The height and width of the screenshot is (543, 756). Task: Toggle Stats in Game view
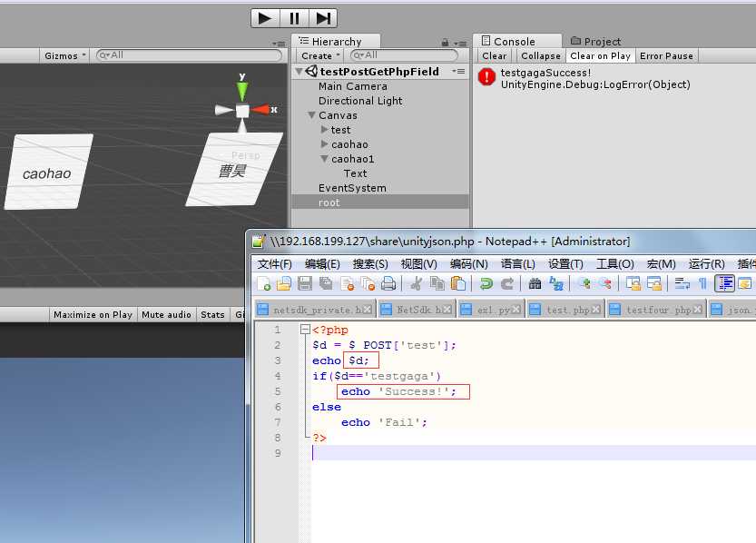(212, 314)
